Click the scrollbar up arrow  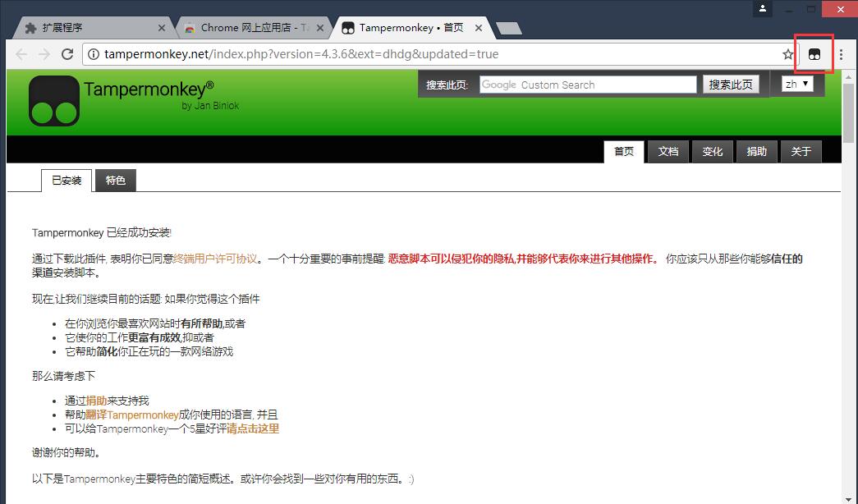pyautogui.click(x=849, y=76)
